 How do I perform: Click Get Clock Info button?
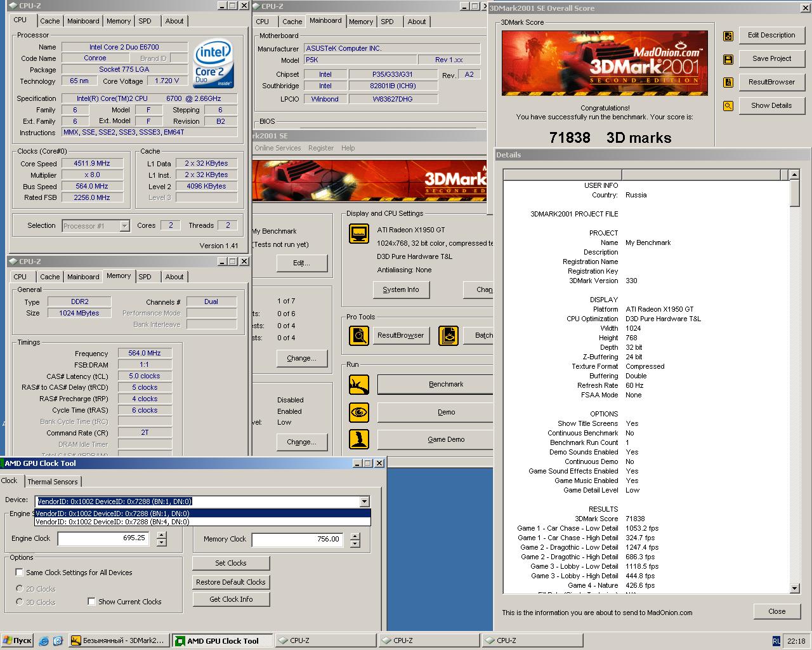click(231, 599)
